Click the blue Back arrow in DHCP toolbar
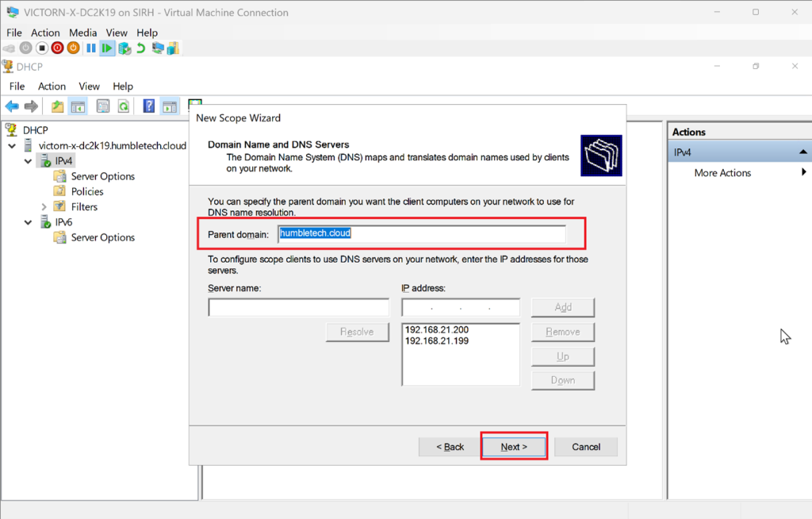Image resolution: width=812 pixels, height=519 pixels. pos(12,106)
